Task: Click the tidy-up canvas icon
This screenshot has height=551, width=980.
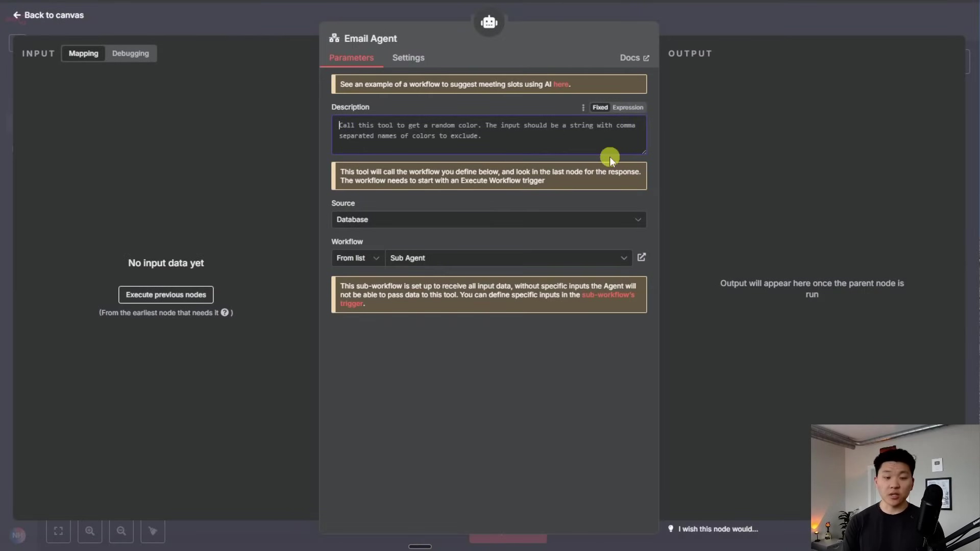Action: [153, 531]
